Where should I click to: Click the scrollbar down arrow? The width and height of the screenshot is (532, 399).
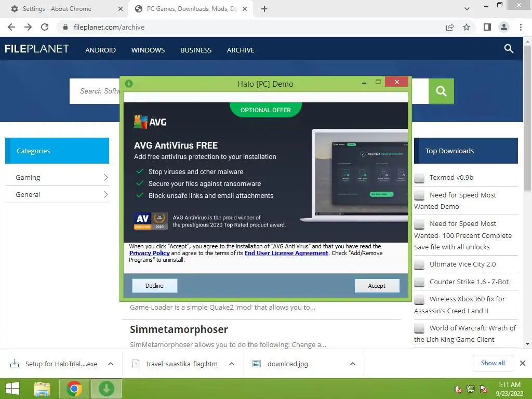527,344
